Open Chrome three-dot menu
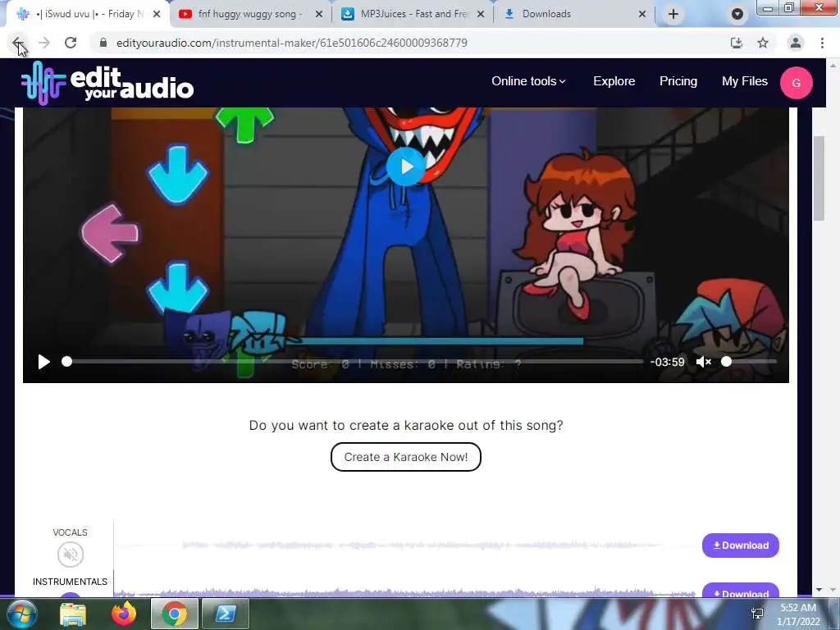 point(822,43)
